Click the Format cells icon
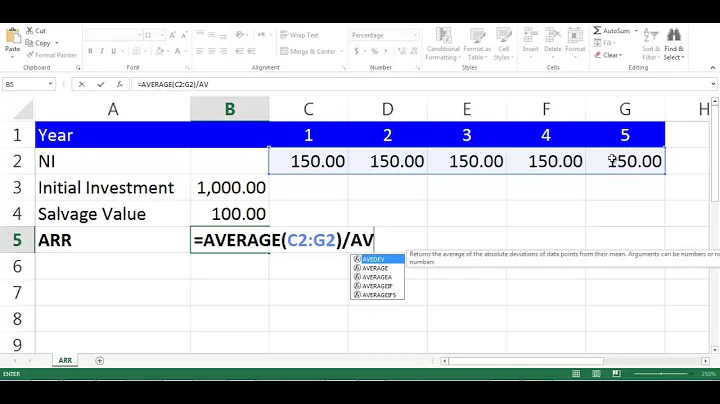 575,35
